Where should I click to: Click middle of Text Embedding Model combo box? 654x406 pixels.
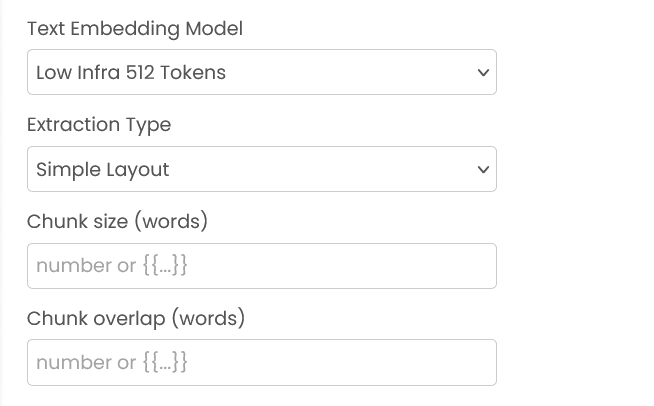pyautogui.click(x=261, y=72)
